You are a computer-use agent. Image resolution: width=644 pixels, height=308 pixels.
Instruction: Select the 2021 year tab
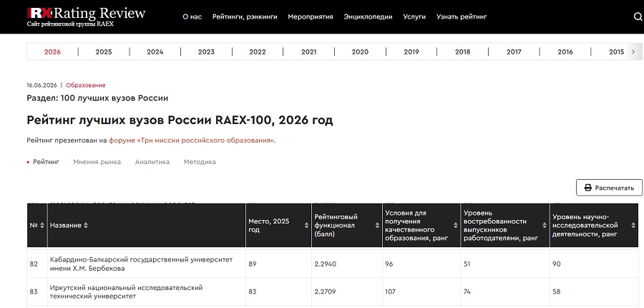point(309,52)
